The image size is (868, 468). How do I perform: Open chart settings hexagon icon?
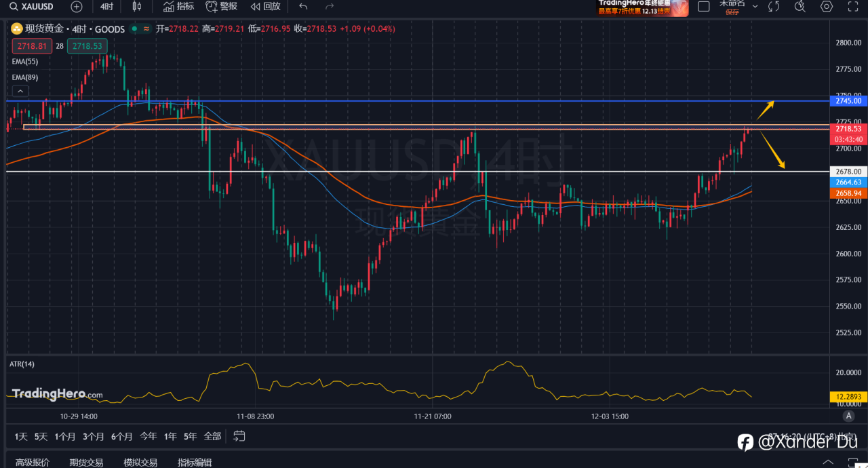pos(827,7)
